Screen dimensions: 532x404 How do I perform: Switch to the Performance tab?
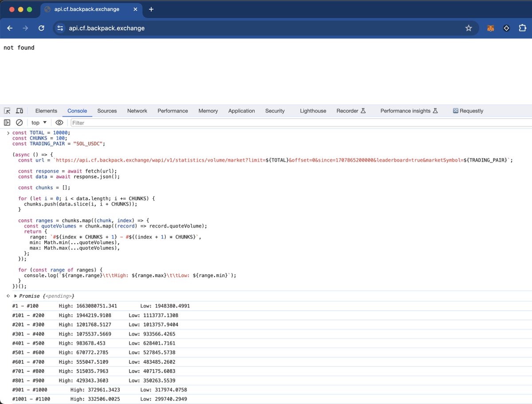tap(173, 111)
